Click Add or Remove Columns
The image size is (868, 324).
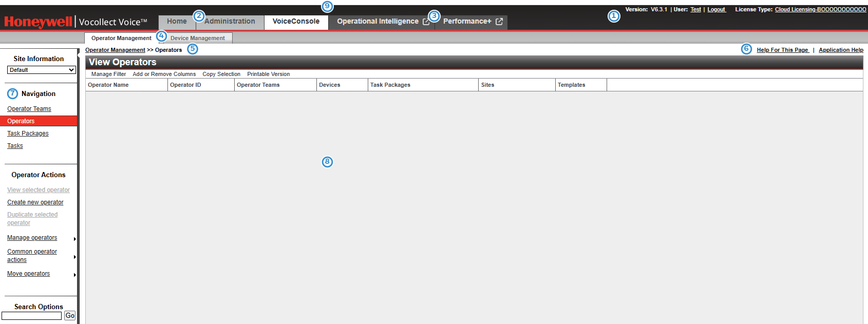pyautogui.click(x=164, y=74)
